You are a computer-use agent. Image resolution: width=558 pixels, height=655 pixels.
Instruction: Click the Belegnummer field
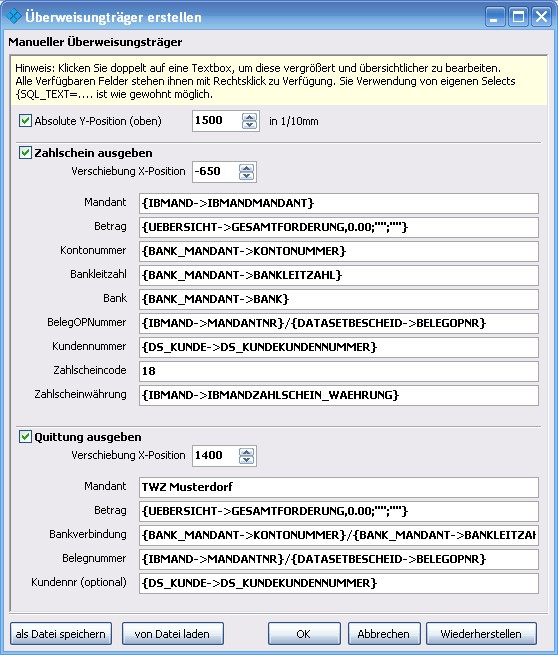coord(339,559)
